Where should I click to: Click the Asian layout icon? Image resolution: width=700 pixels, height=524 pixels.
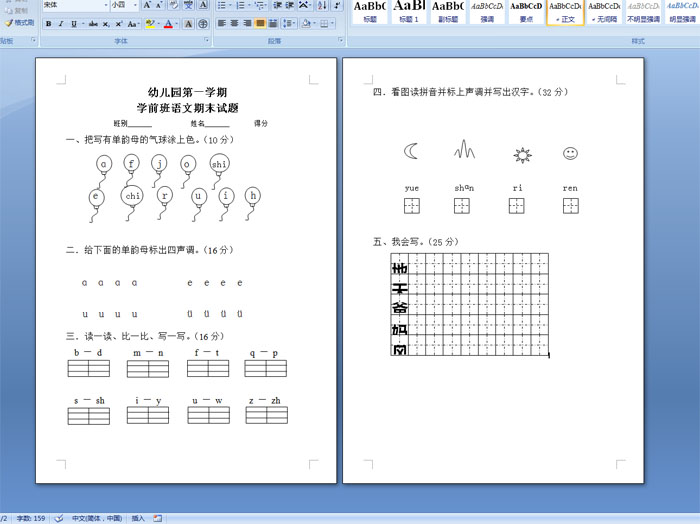click(x=304, y=5)
